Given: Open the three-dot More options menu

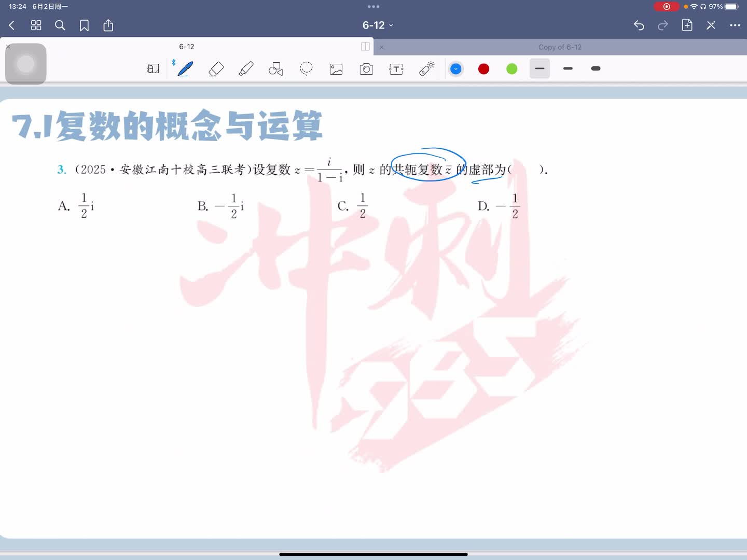Looking at the screenshot, I should click(735, 25).
